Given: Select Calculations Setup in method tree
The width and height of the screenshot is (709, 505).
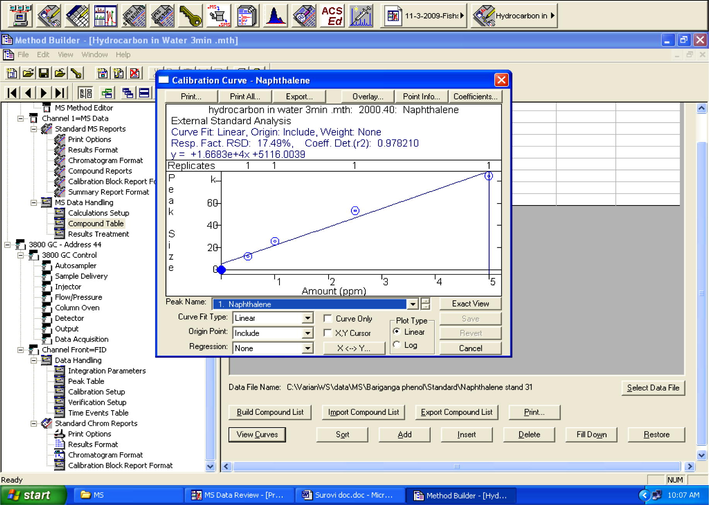Looking at the screenshot, I should point(99,213).
